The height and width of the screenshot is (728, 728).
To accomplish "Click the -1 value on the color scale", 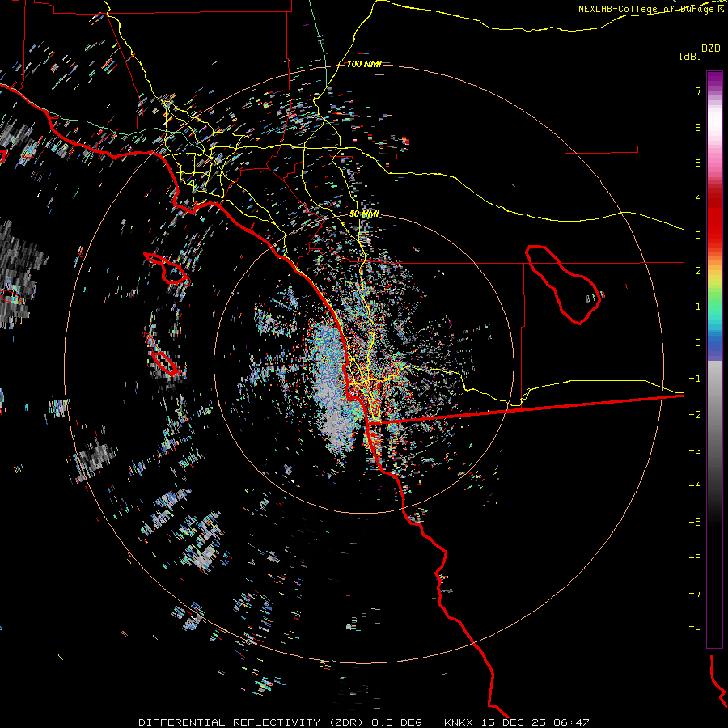I will (695, 379).
